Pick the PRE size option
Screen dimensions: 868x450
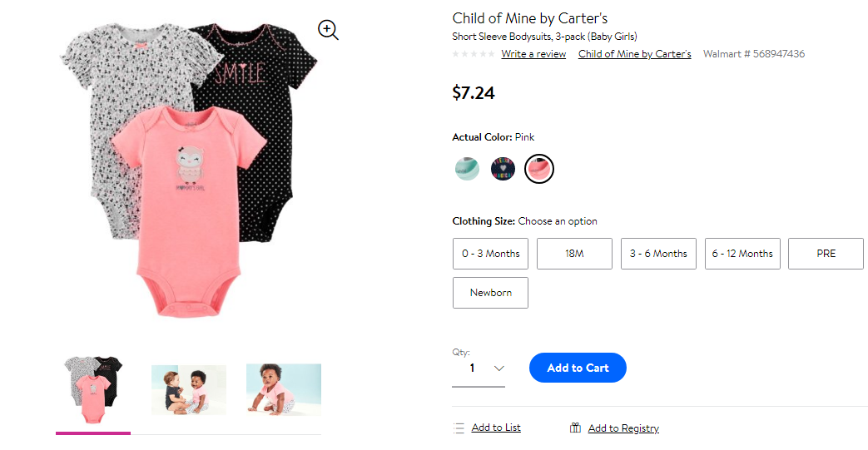[826, 254]
